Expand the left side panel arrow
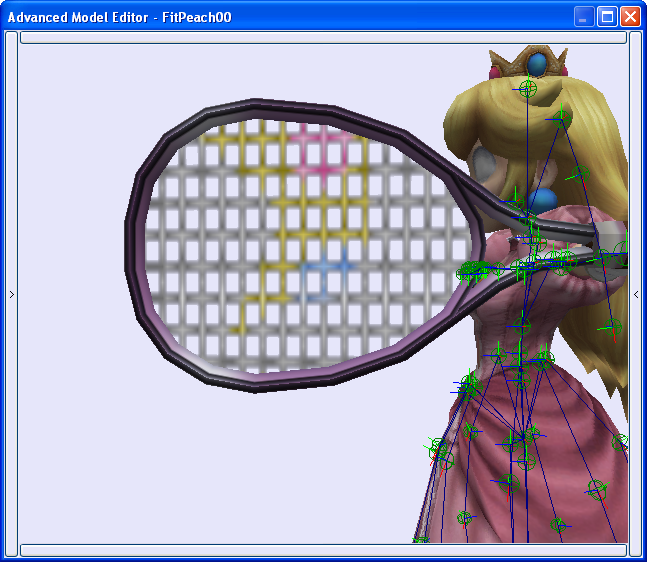Viewport: 647px width, 562px height. point(12,294)
